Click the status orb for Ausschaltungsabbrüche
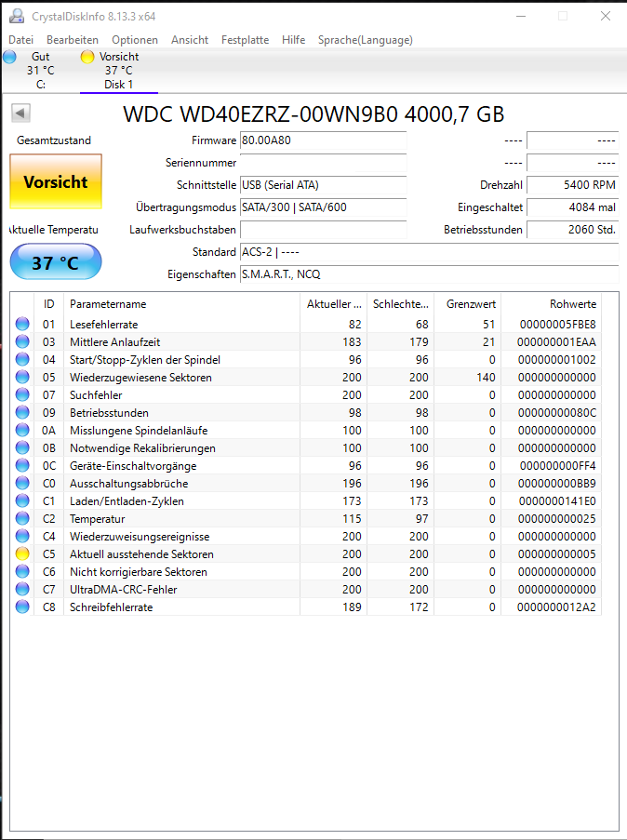Viewport: 627px width, 840px height. coord(22,483)
